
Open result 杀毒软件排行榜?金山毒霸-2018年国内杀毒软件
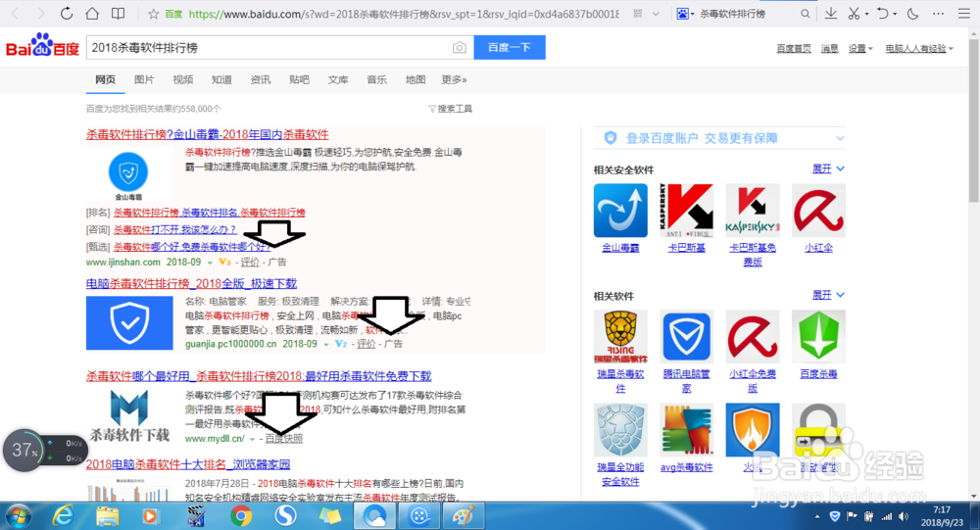(x=208, y=134)
